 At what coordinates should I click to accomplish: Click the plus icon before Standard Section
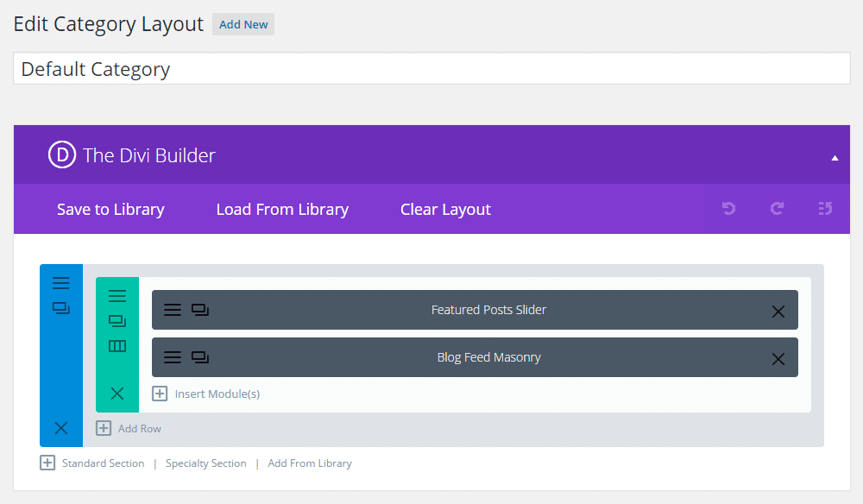[x=47, y=463]
